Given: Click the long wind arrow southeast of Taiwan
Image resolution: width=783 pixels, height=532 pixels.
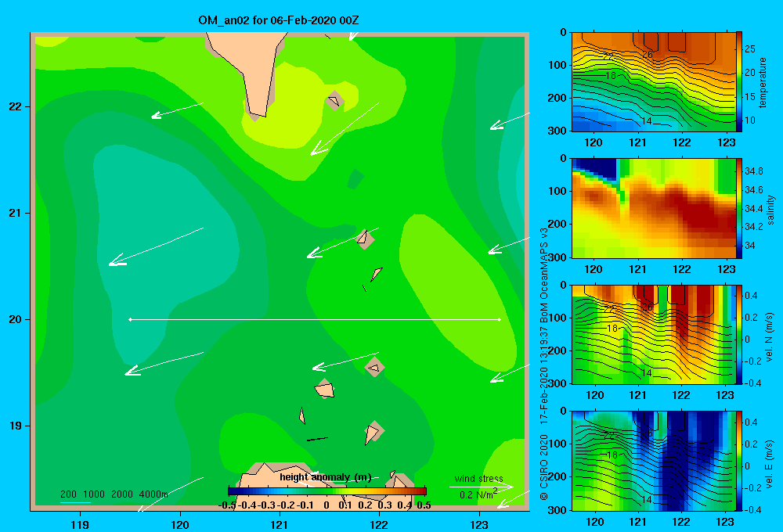Looking at the screenshot, I should pyautogui.click(x=345, y=129).
